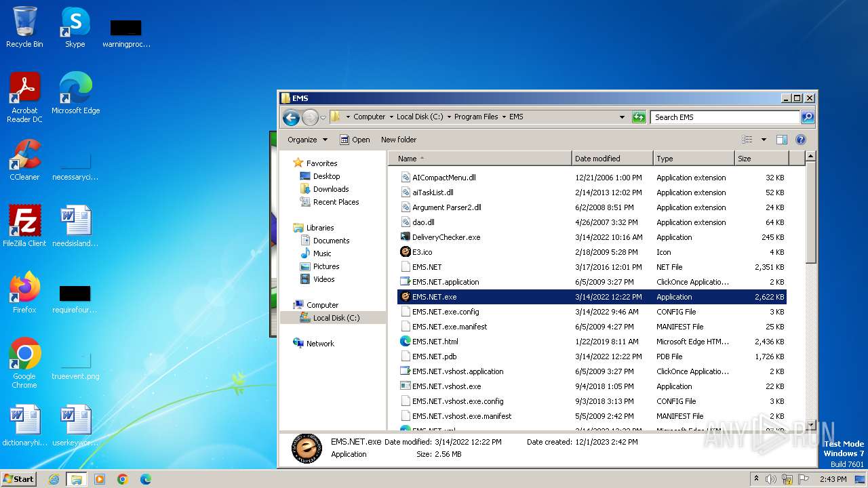Open Downloads in navigation pane

point(330,189)
